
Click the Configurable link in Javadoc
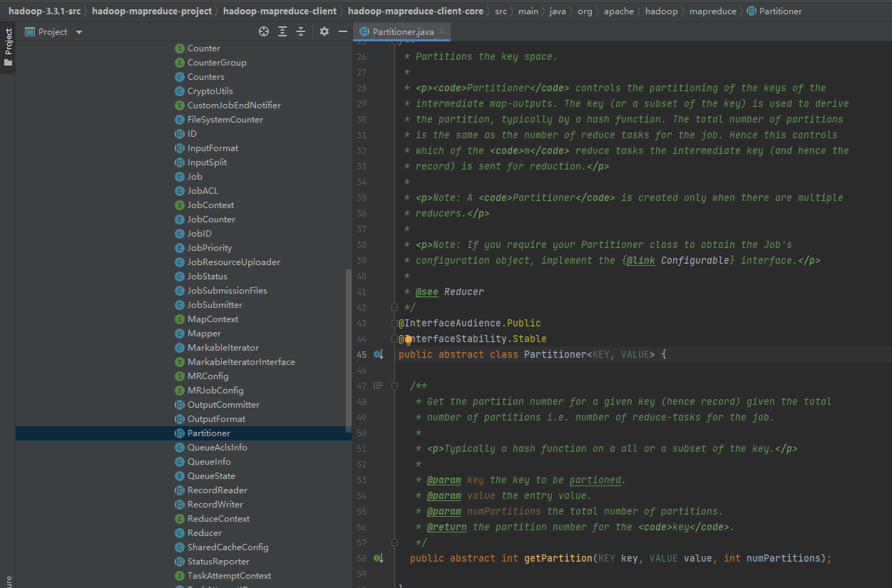[695, 260]
